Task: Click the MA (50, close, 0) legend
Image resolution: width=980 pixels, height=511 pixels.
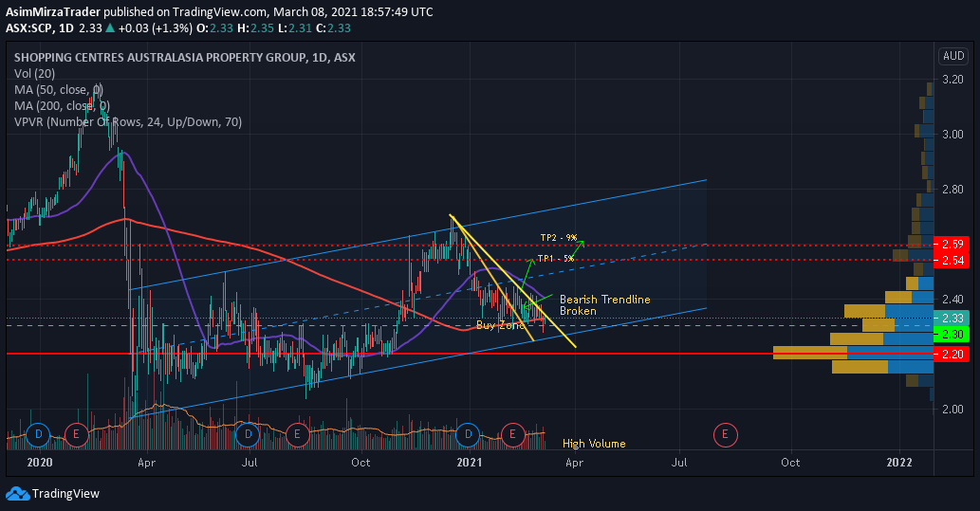Action: pos(59,90)
